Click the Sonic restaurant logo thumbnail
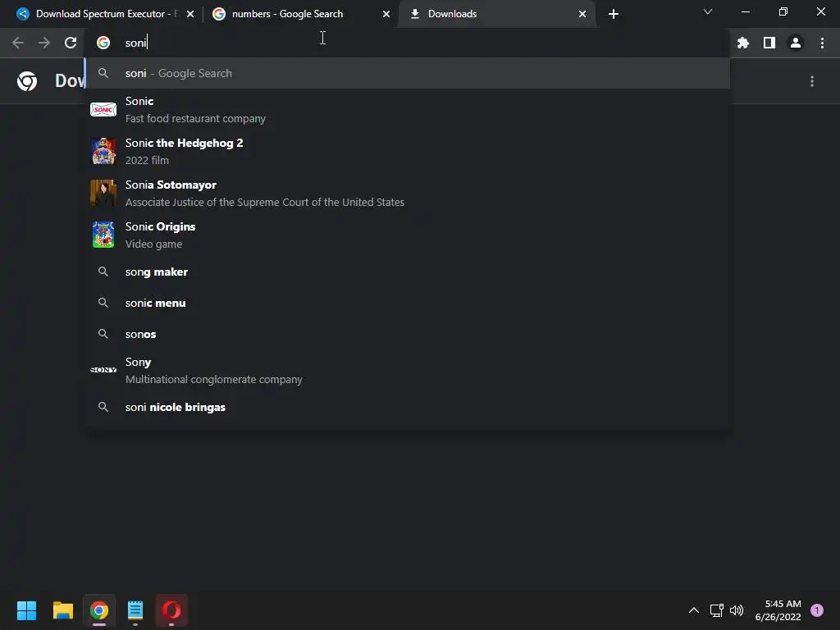This screenshot has height=630, width=840. [x=103, y=110]
